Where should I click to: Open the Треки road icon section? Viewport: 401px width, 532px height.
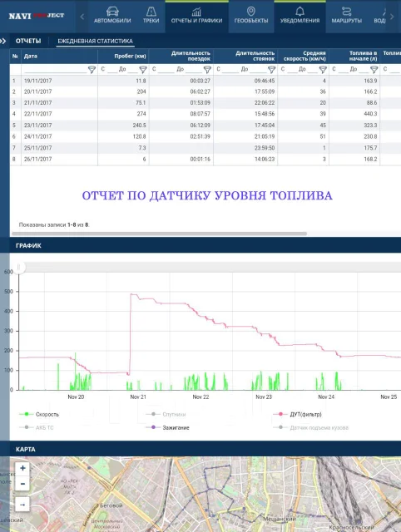[151, 17]
